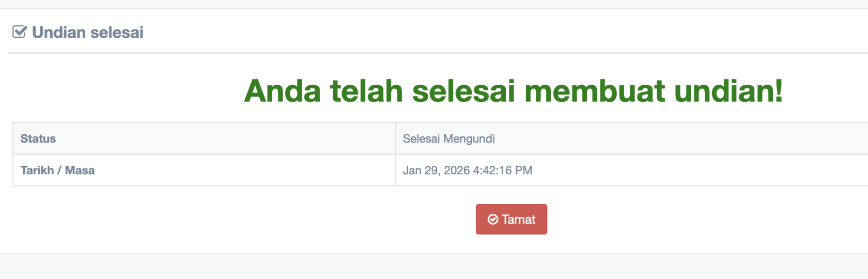Click the word "Selesai" in status value
This screenshot has width=868, height=279.
[x=421, y=138]
